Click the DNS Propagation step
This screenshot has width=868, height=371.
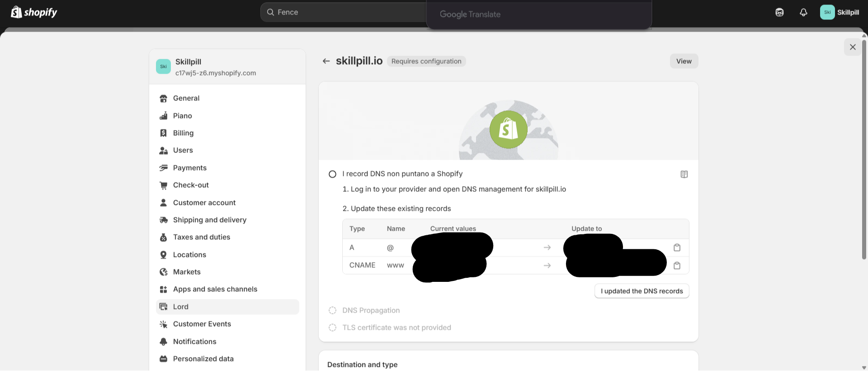tap(371, 310)
